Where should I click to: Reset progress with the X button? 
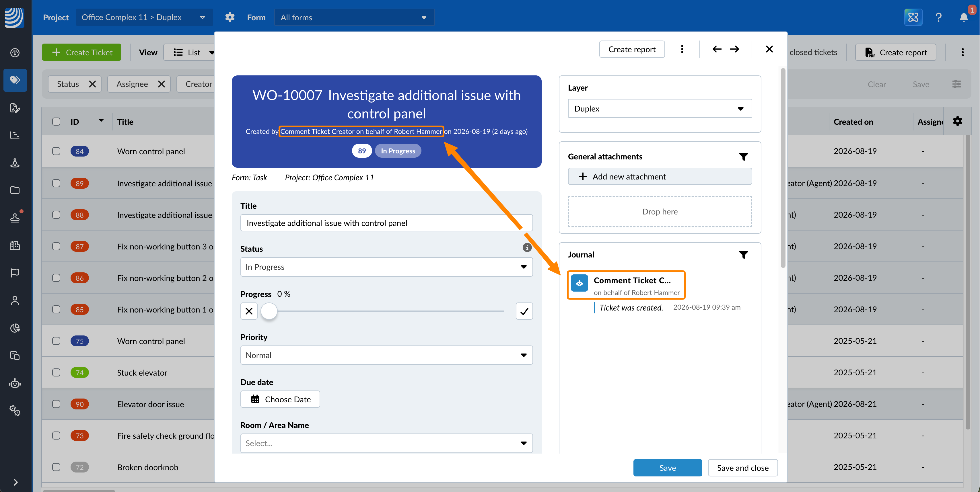tap(249, 311)
